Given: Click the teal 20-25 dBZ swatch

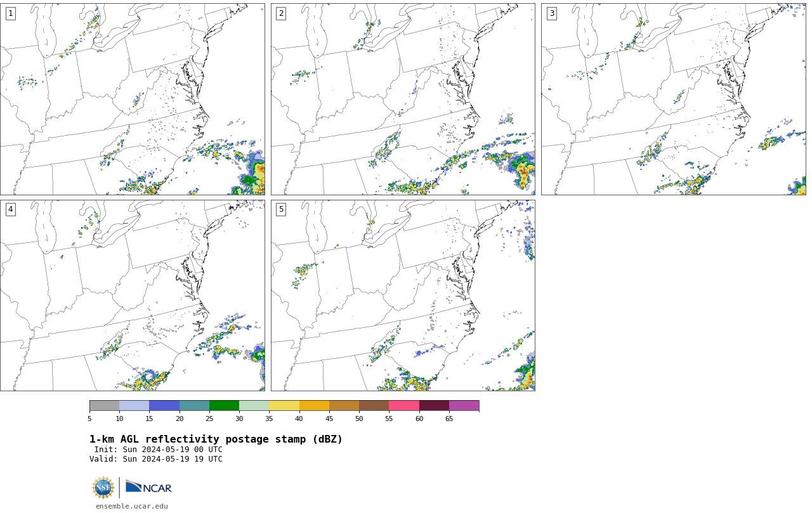Looking at the screenshot, I should coord(194,406).
